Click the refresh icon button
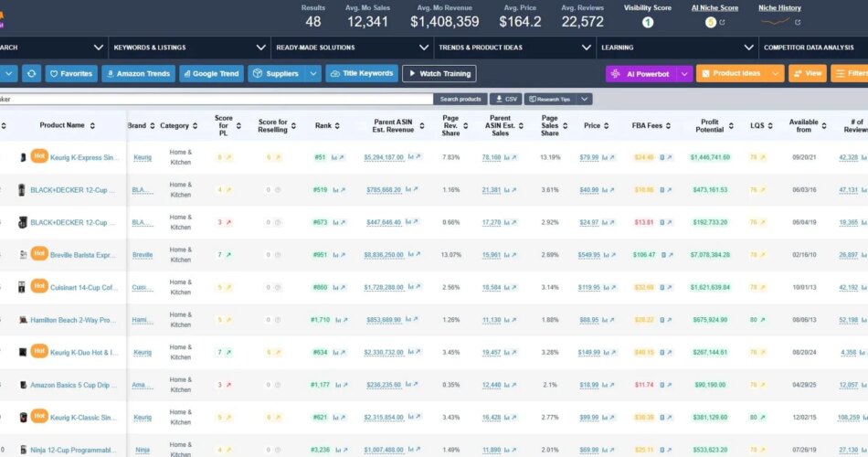The height and width of the screenshot is (457, 868). coord(31,73)
